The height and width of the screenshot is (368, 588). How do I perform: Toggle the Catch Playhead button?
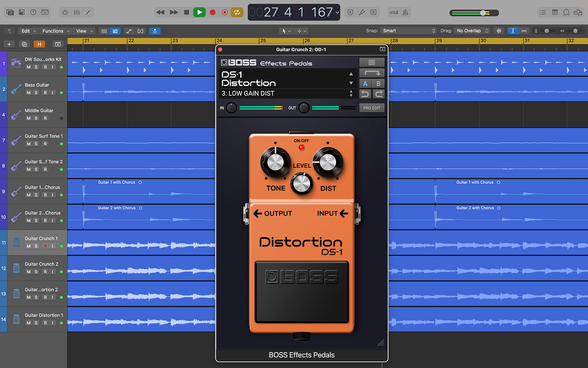point(155,31)
